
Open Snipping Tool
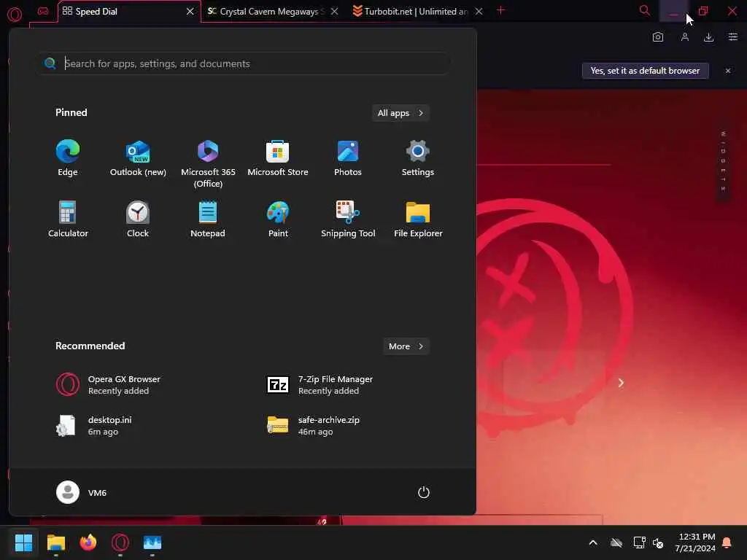(x=348, y=219)
